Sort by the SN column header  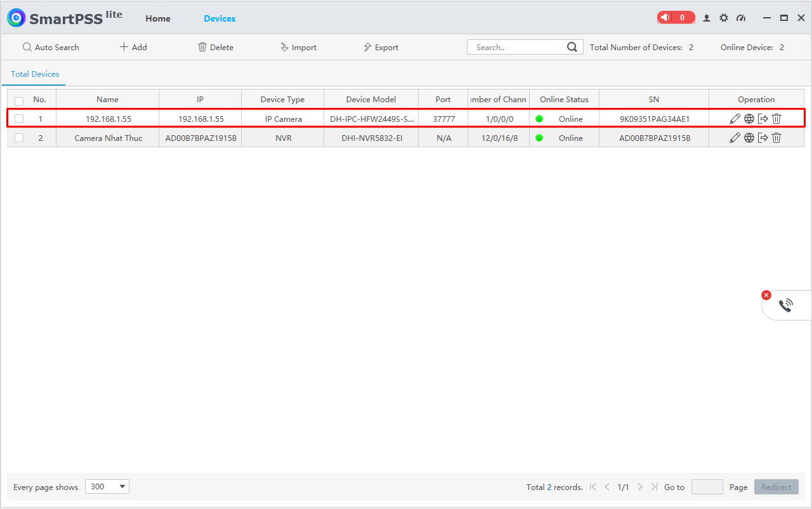pos(654,99)
